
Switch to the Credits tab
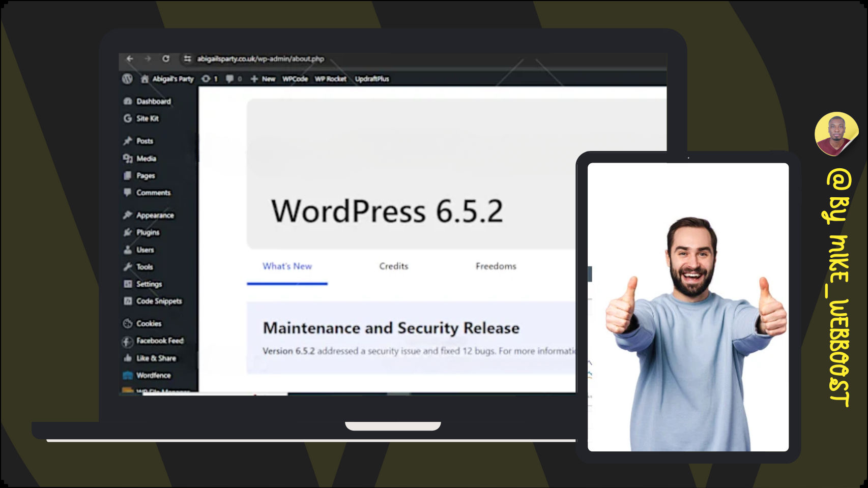coord(394,266)
